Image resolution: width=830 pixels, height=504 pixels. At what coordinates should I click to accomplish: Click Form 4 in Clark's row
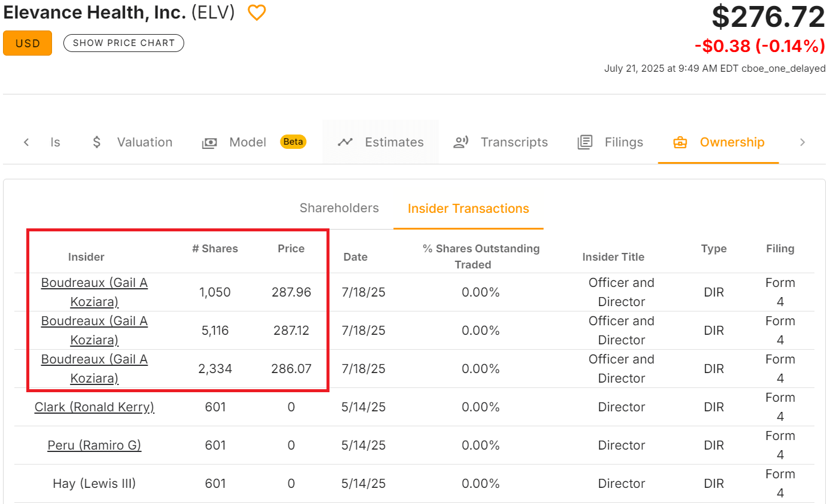point(780,407)
